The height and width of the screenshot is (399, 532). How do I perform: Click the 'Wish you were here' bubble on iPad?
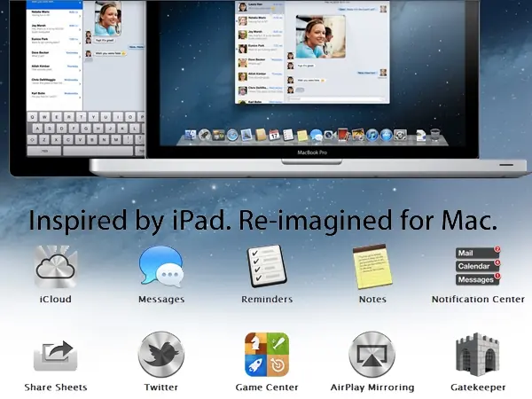[x=110, y=53]
